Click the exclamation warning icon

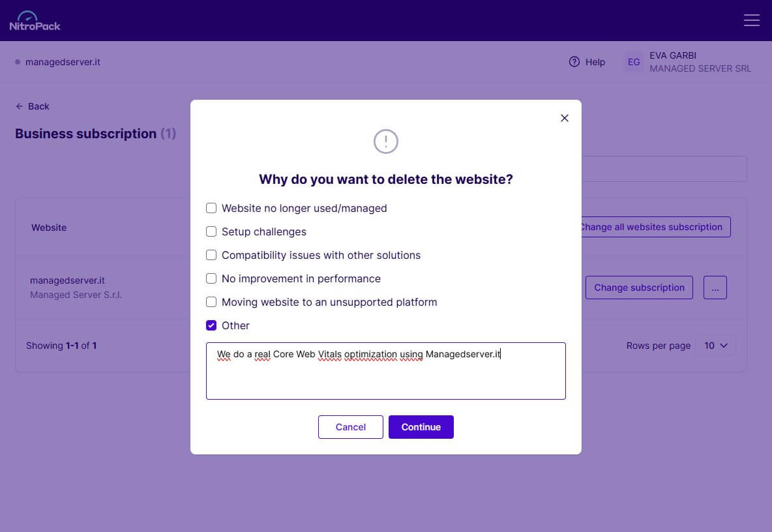385,141
